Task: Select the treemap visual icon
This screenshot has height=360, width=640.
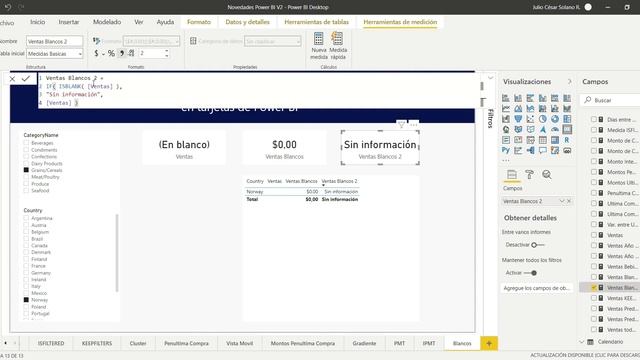Action: [x=567, y=119]
